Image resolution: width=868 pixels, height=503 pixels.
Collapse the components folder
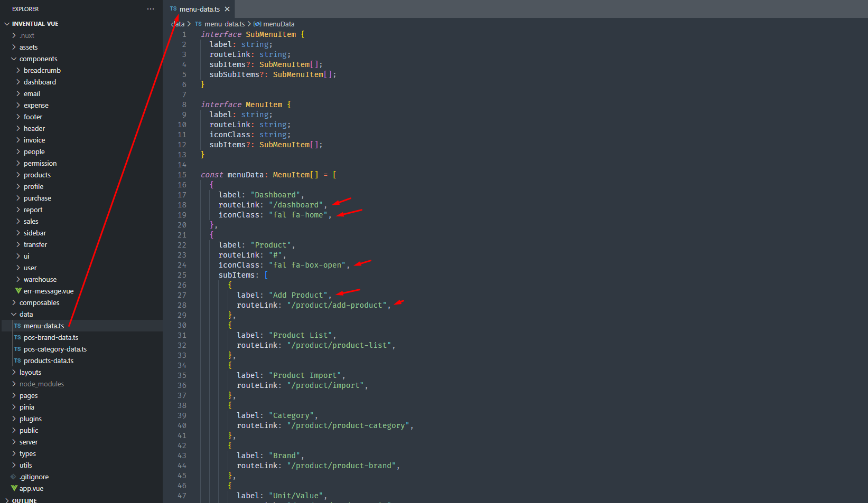38,59
